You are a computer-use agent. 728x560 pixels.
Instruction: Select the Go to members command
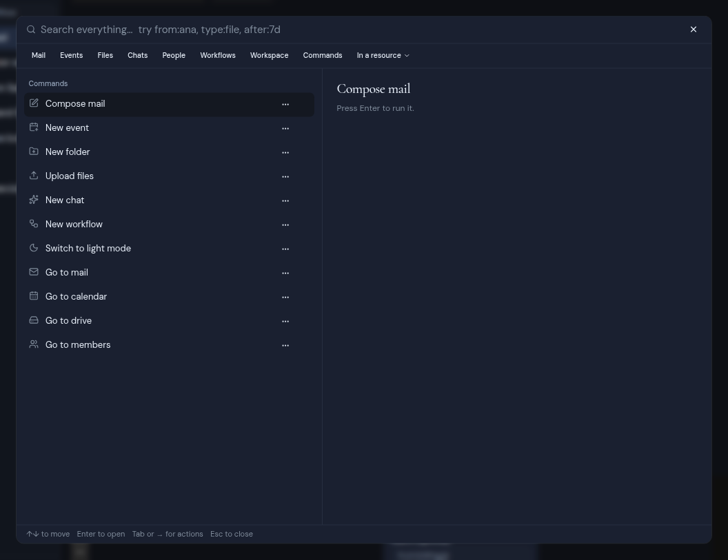pos(169,345)
